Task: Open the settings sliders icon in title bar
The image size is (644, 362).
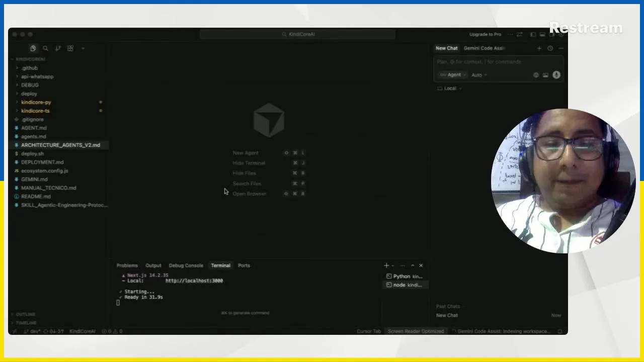Action: click(519, 34)
